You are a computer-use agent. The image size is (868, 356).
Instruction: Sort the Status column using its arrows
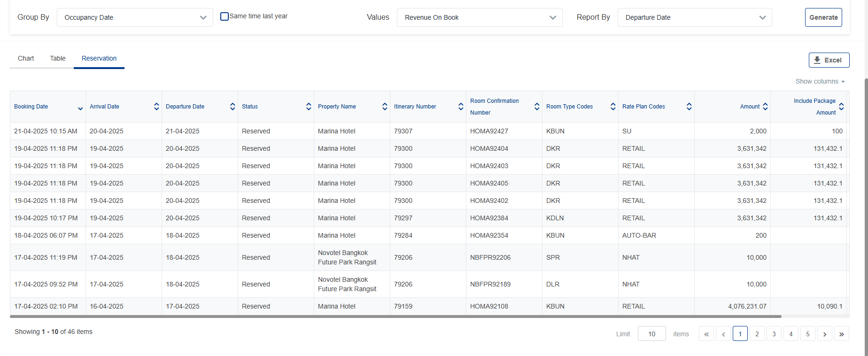pos(309,107)
